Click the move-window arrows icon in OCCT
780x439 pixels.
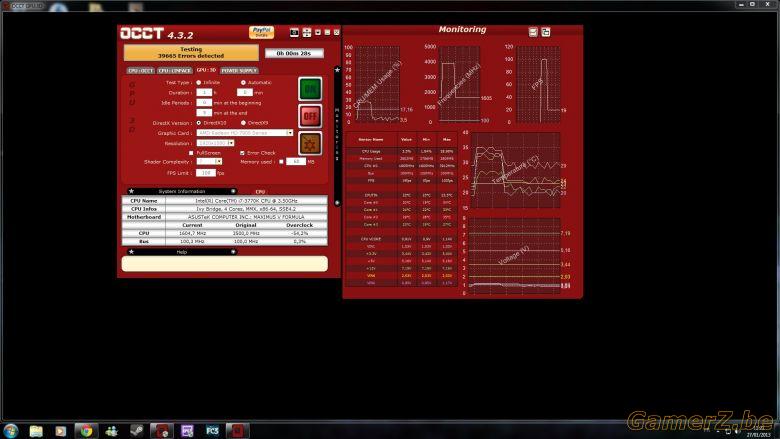click(x=306, y=32)
